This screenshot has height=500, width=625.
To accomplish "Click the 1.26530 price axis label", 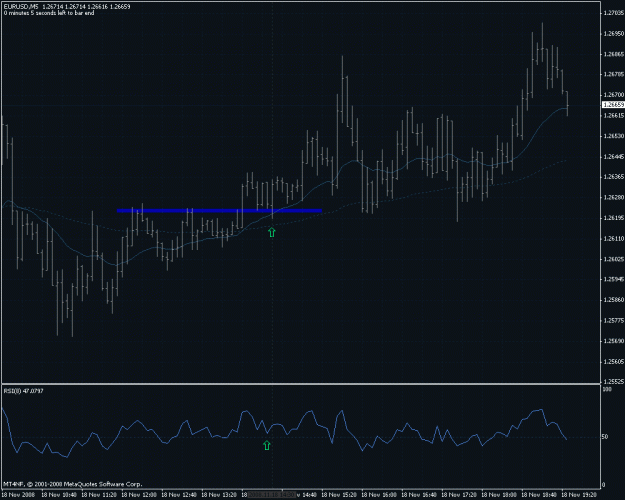I will tap(614, 136).
